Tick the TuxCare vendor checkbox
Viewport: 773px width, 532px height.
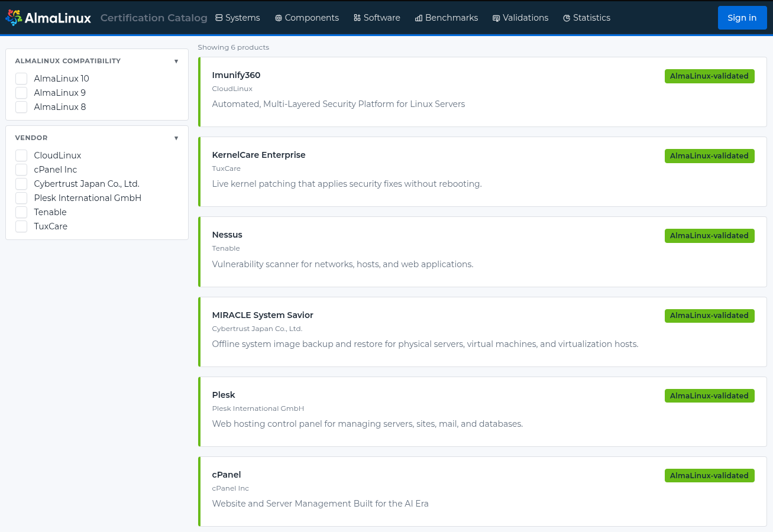tap(21, 226)
